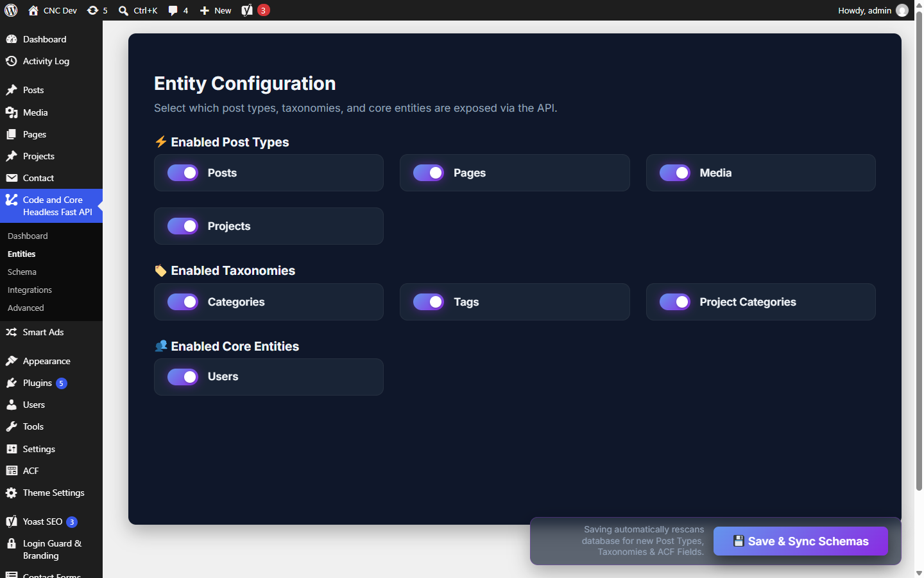Click the Appearance paintbrush icon
924x578 pixels.
click(x=12, y=361)
